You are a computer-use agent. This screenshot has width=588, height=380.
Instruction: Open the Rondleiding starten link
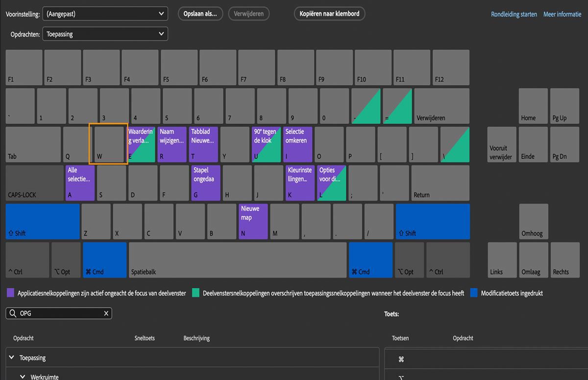tap(514, 14)
